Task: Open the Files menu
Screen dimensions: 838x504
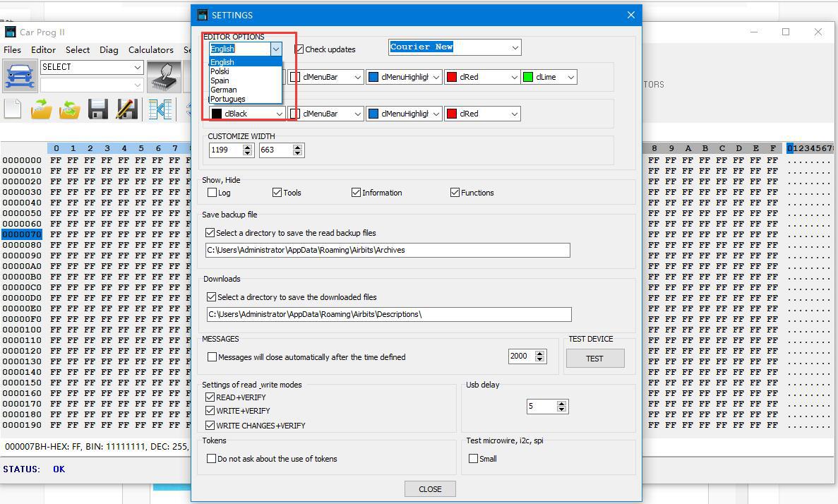Action: [12, 49]
